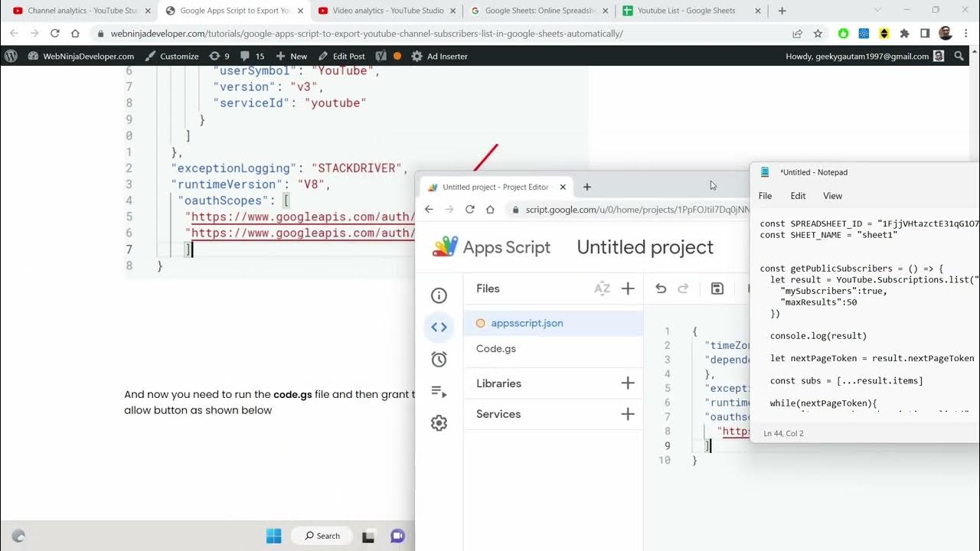Open the Customize link in admin bar
The image size is (980, 551).
point(171,56)
